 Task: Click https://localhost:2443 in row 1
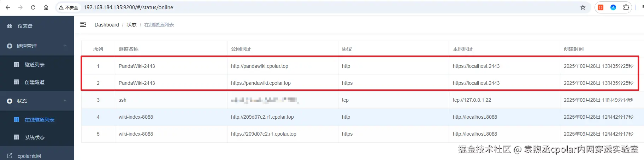[476, 66]
